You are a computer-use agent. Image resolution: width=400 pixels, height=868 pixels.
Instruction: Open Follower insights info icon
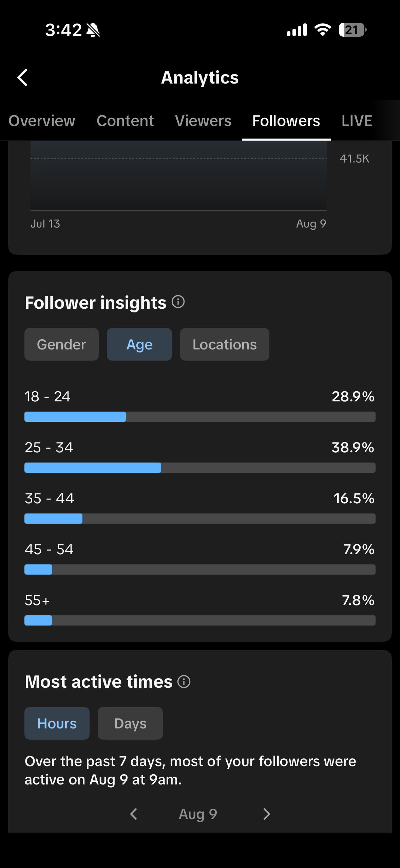(x=178, y=302)
